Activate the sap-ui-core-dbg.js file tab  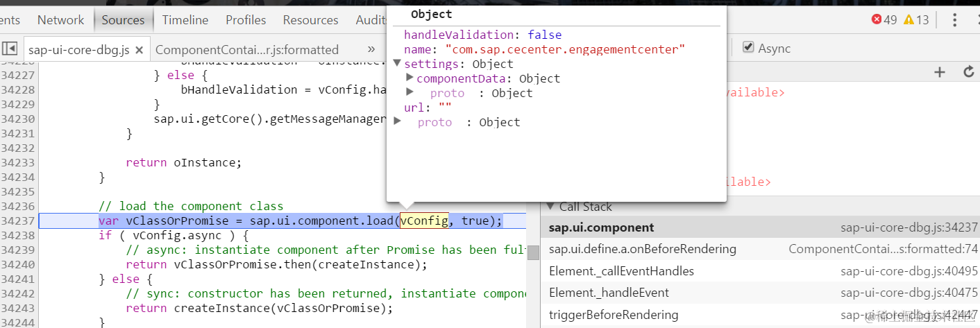coord(78,50)
